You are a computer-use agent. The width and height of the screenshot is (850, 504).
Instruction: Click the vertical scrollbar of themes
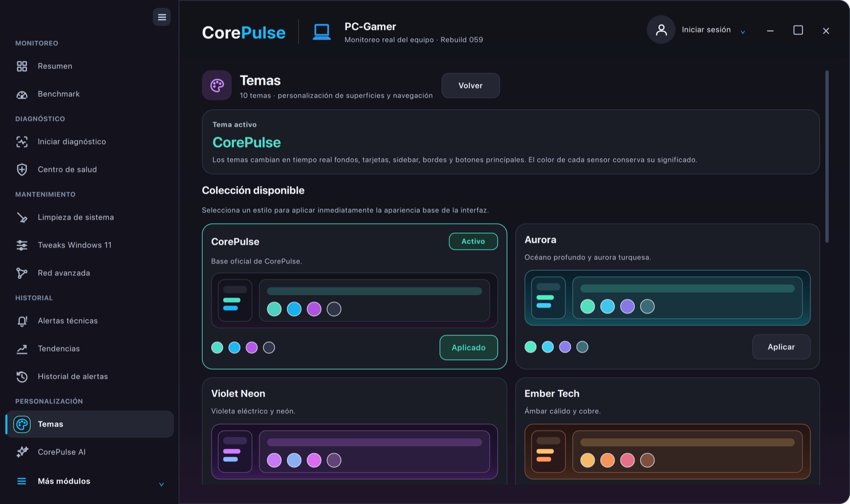tap(827, 157)
